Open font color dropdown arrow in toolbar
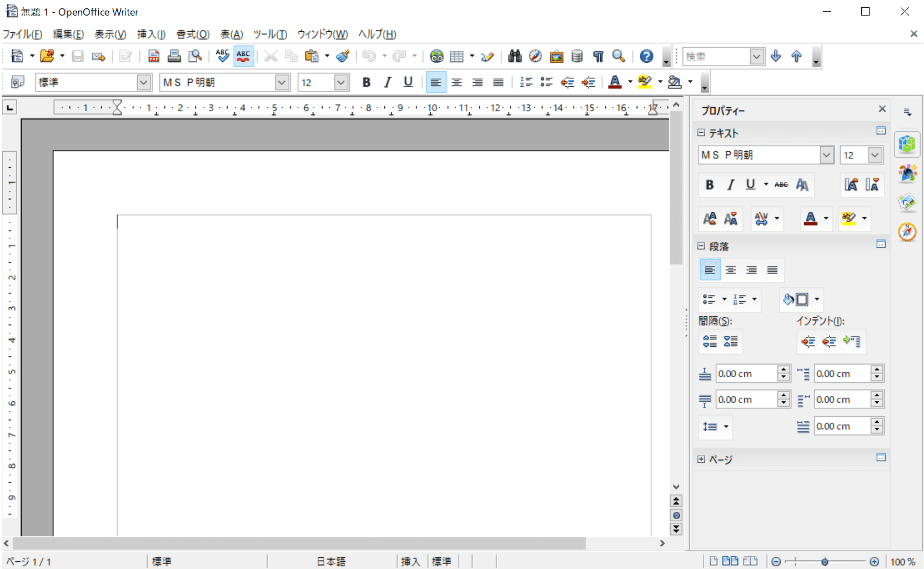The width and height of the screenshot is (924, 569). pyautogui.click(x=630, y=82)
